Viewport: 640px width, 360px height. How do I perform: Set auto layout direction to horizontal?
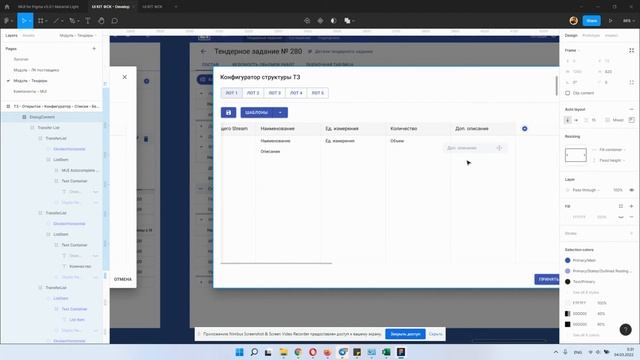click(x=576, y=120)
